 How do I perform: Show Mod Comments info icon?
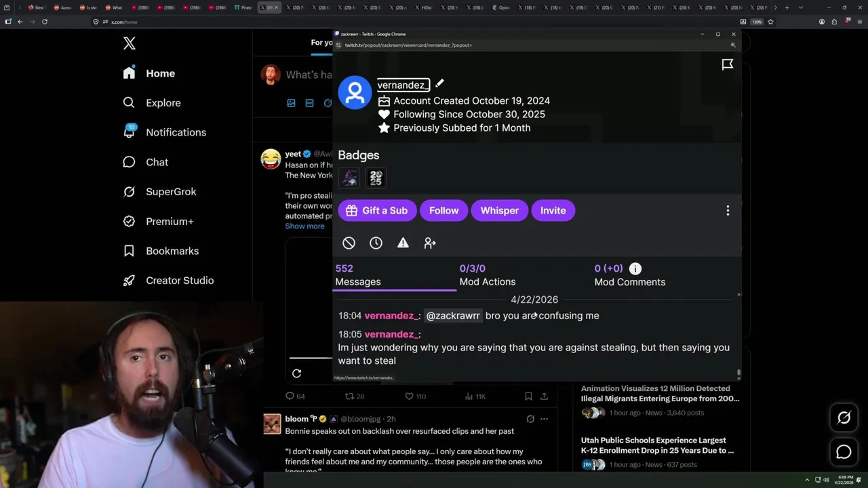tap(635, 268)
